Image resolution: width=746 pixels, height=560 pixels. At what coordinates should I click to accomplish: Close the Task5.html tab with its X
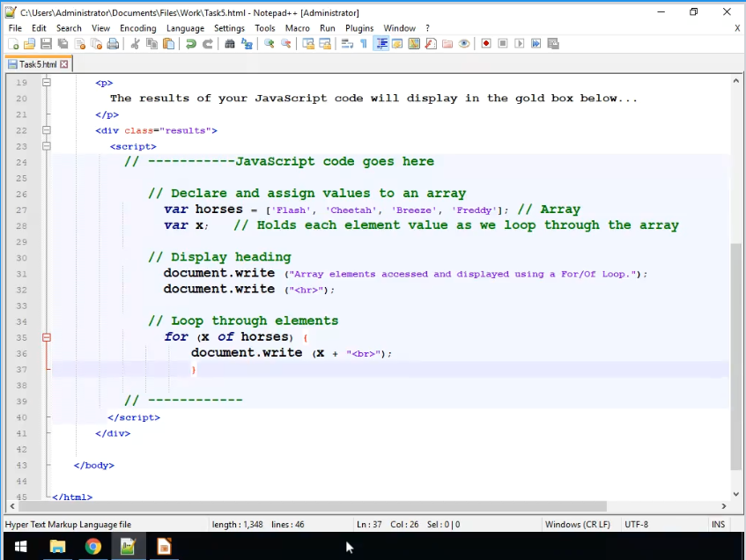(x=64, y=64)
